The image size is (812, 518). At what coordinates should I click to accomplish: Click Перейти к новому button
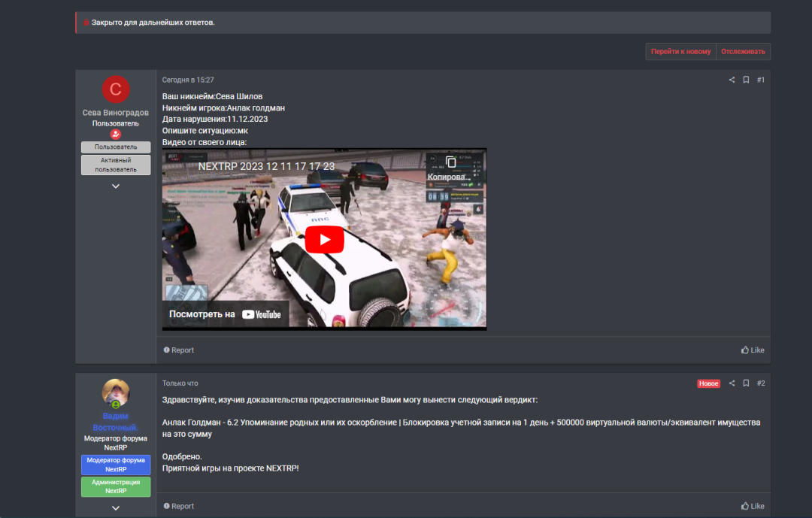[x=680, y=51]
